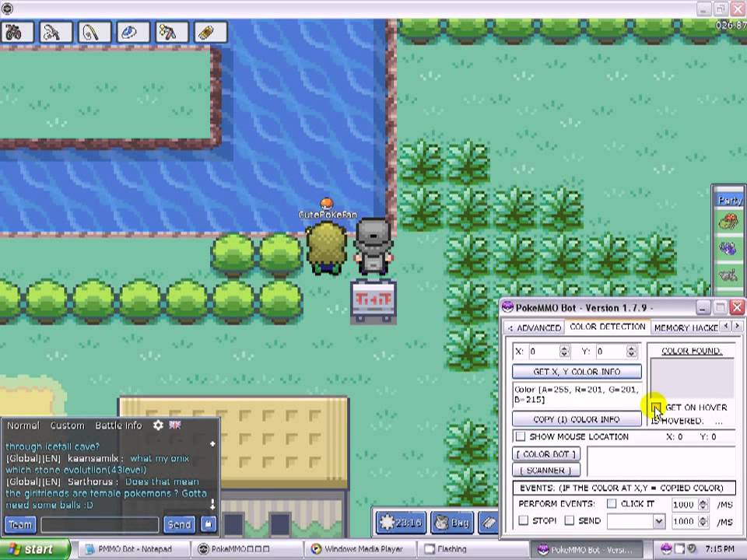The image size is (747, 560).
Task: Open the first party Pokémon slot
Action: pyautogui.click(x=728, y=222)
